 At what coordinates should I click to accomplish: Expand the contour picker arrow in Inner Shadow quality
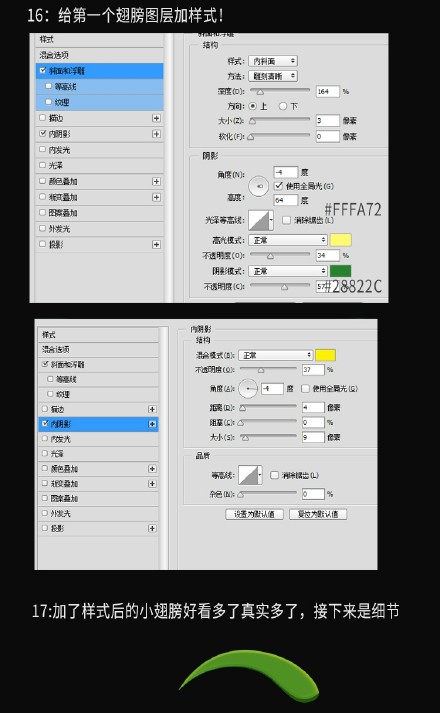coord(260,475)
